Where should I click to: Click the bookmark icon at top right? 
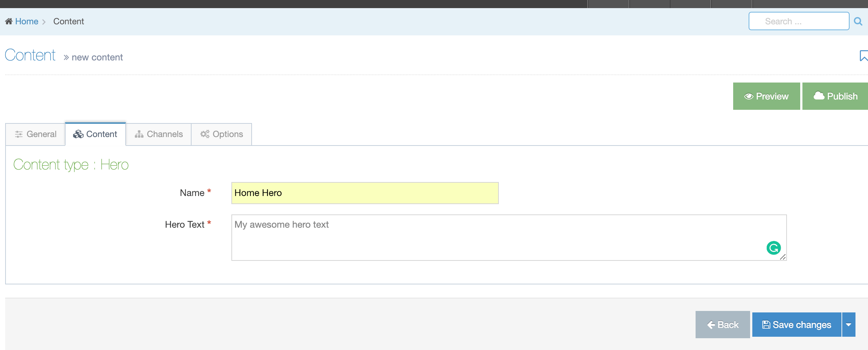(x=863, y=56)
